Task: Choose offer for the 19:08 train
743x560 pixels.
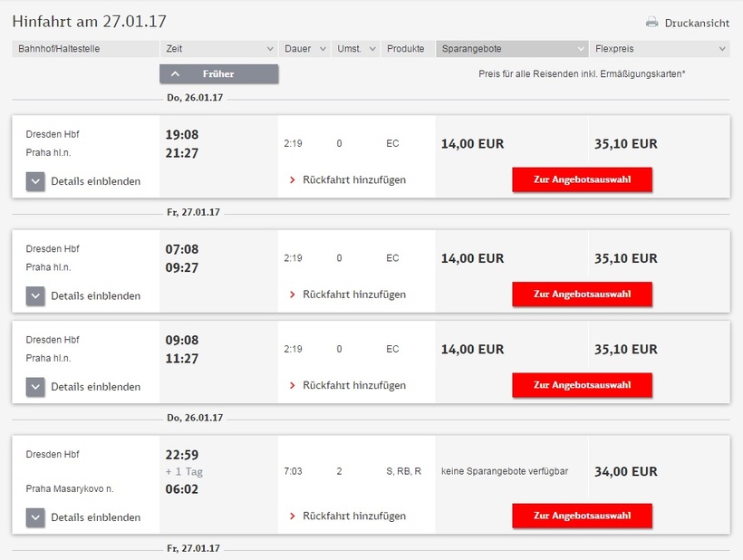Action: pyautogui.click(x=582, y=179)
